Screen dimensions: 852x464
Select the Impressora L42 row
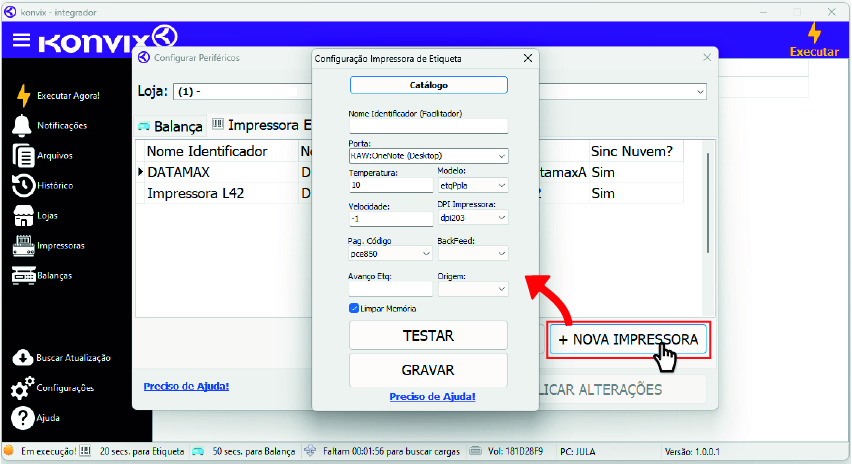click(410, 193)
